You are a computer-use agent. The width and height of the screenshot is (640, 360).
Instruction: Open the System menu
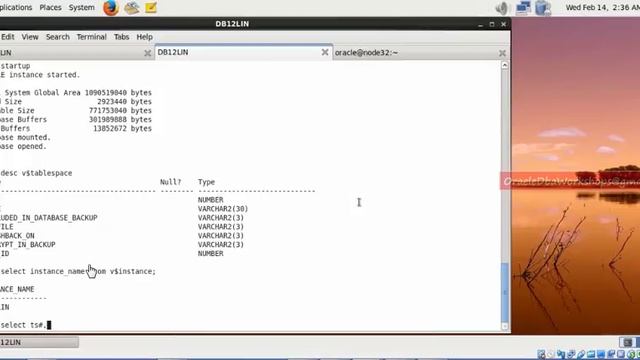82,7
